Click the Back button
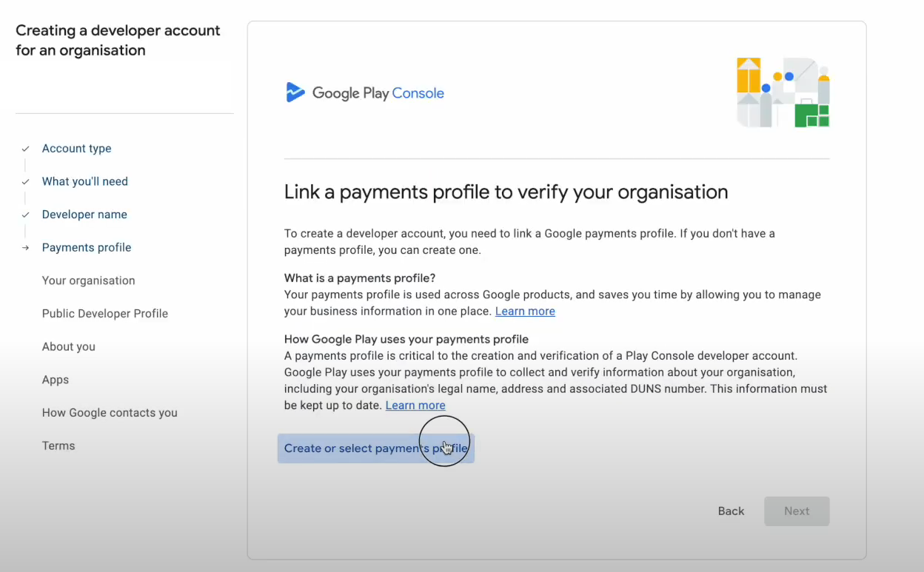The width and height of the screenshot is (924, 572). 731,511
